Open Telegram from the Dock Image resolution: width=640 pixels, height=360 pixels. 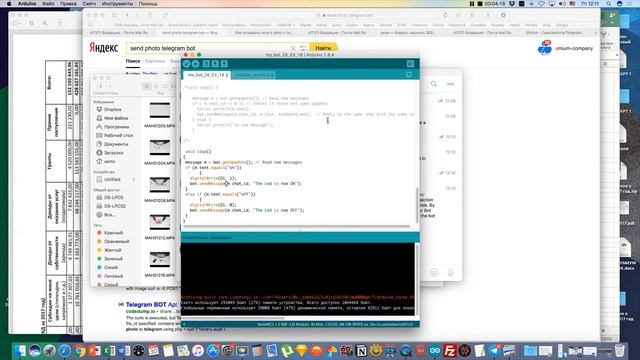click(x=494, y=350)
